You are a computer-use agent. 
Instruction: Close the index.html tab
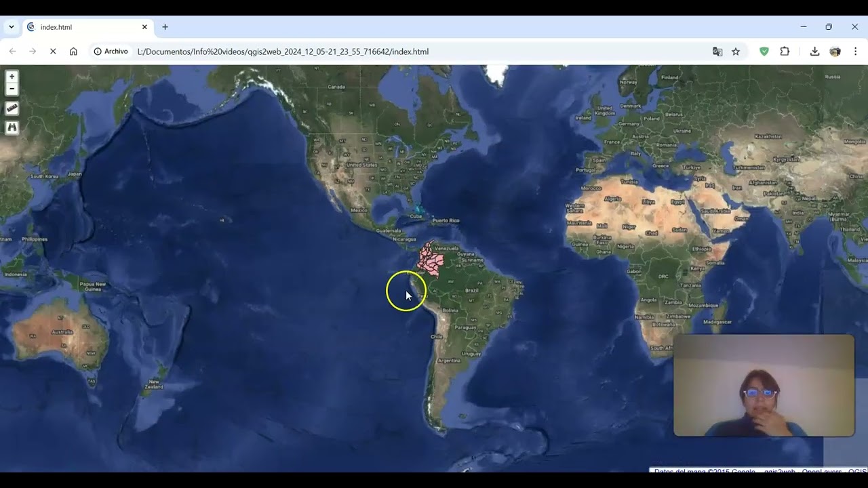[x=144, y=27]
